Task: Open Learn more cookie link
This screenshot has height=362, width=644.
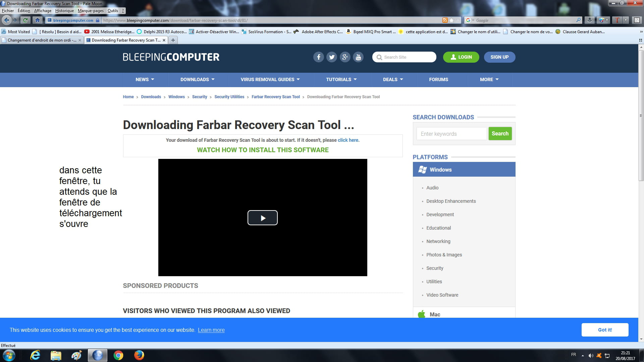Action: [x=211, y=330]
